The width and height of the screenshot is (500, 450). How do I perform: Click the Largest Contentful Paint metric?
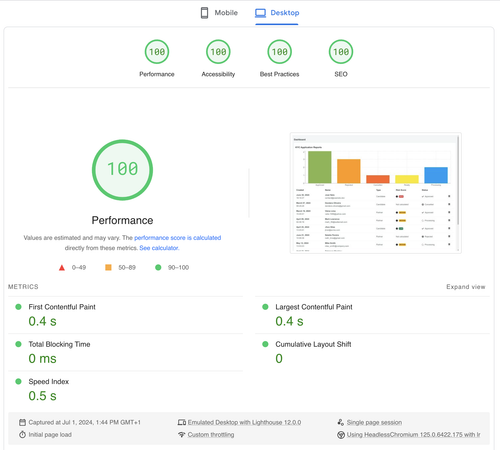coord(314,307)
